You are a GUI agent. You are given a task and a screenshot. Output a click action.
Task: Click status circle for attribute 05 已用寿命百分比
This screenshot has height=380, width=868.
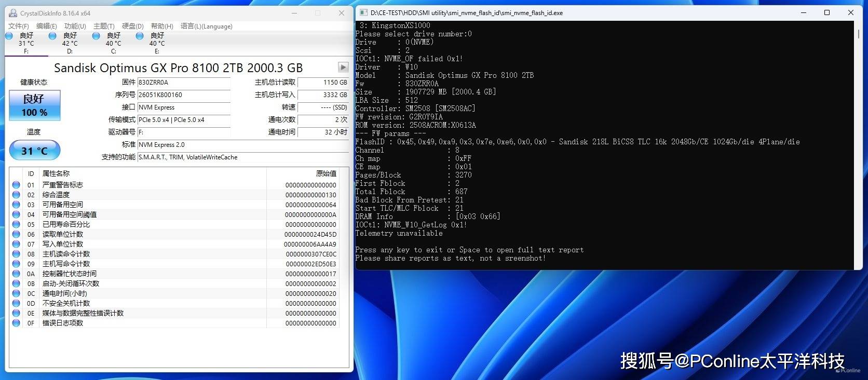(16, 224)
